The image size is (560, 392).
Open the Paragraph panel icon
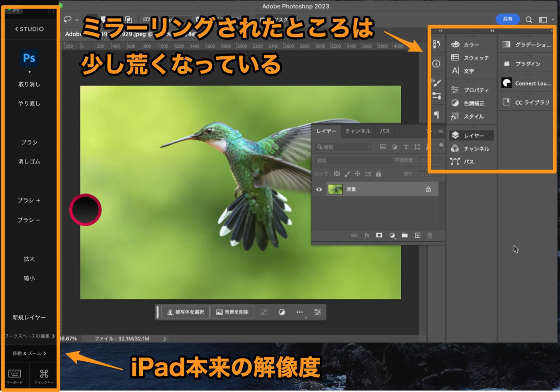[x=436, y=115]
